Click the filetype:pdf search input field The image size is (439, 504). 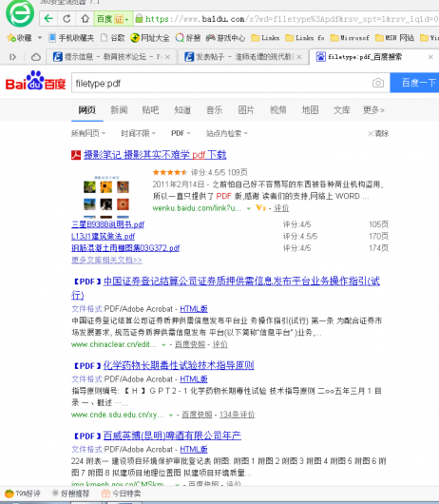click(x=221, y=83)
